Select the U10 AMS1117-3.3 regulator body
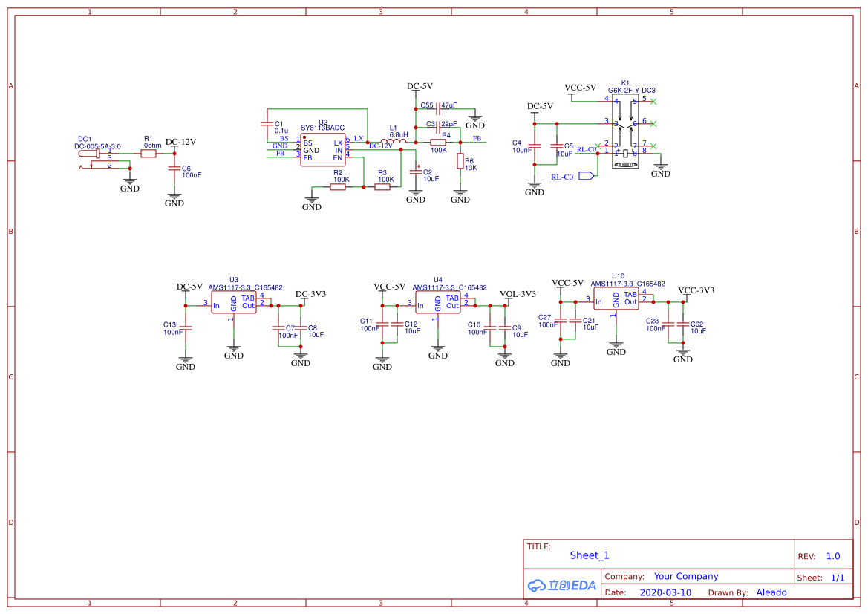This screenshot has height=614, width=868. pyautogui.click(x=616, y=298)
